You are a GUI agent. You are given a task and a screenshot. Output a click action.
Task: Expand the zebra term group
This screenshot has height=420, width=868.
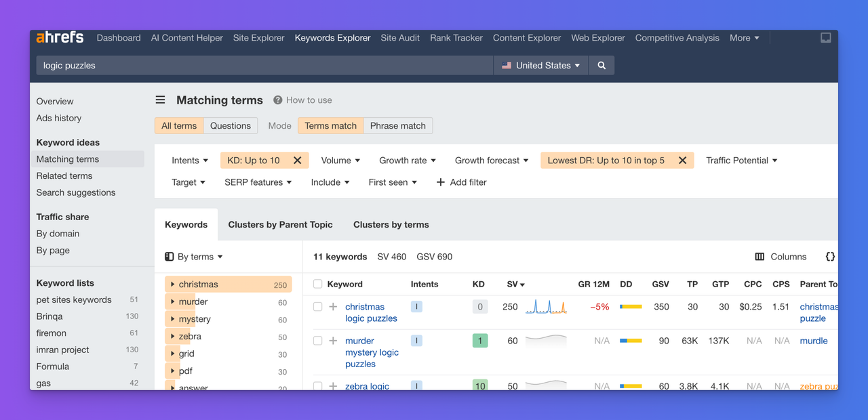tap(173, 337)
